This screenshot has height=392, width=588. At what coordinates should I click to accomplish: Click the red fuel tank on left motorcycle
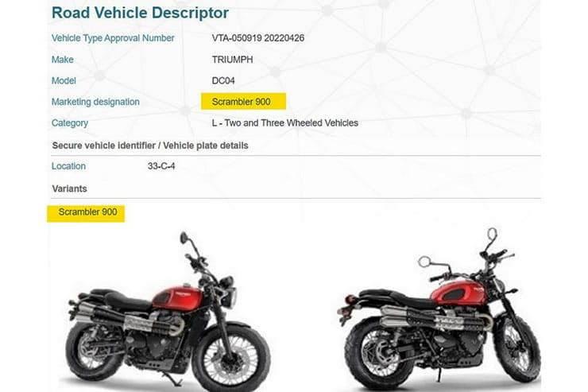(x=178, y=297)
